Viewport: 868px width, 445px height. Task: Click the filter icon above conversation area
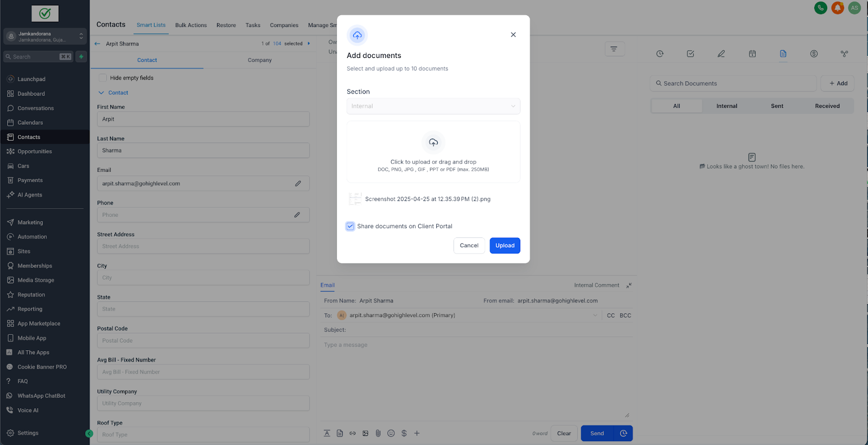point(614,49)
